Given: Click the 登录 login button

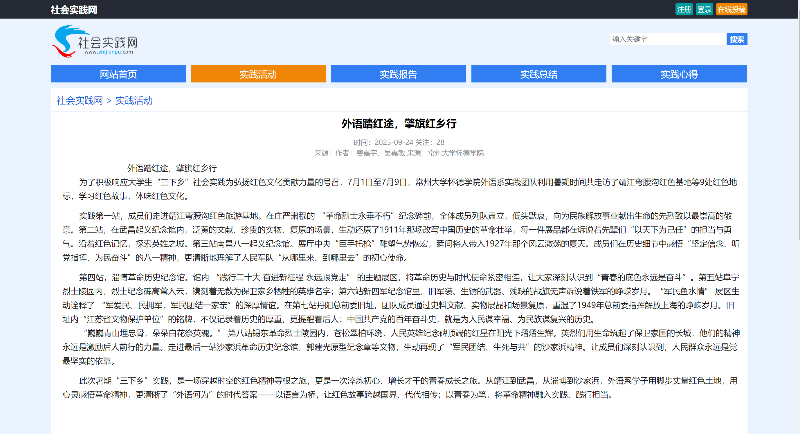Looking at the screenshot, I should pos(704,9).
